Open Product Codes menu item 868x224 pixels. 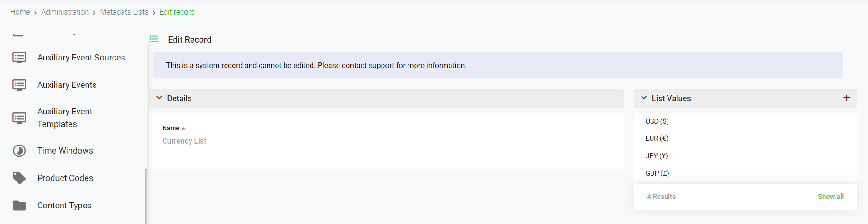tap(65, 178)
